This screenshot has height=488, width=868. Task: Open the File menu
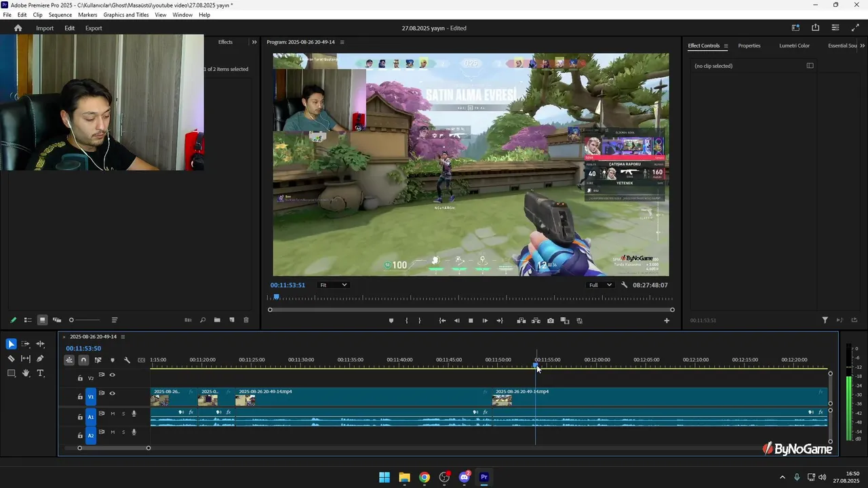[7, 15]
